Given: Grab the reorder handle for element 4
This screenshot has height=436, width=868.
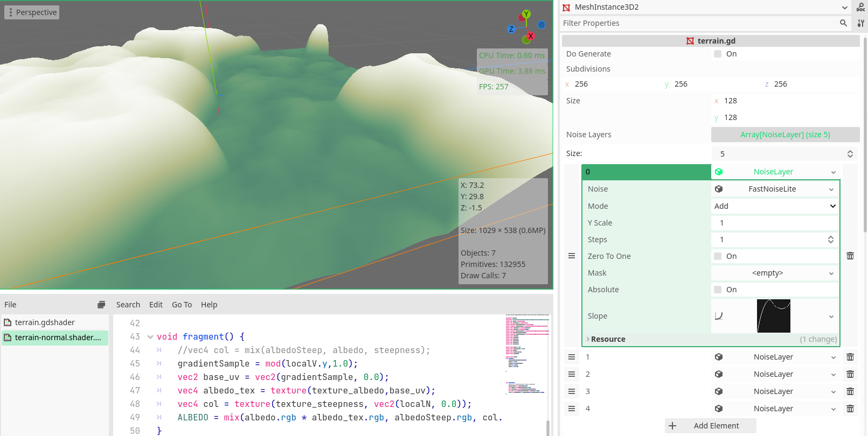Looking at the screenshot, I should pyautogui.click(x=572, y=409).
